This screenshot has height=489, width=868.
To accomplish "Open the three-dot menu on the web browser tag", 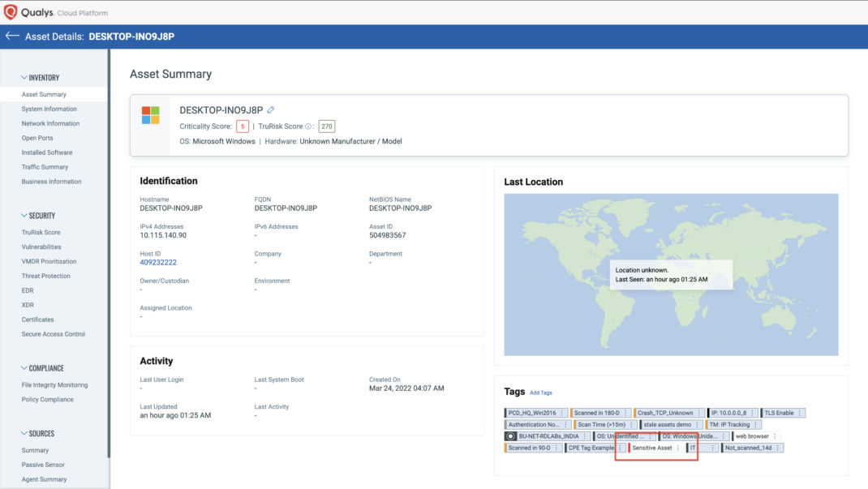I will point(774,436).
